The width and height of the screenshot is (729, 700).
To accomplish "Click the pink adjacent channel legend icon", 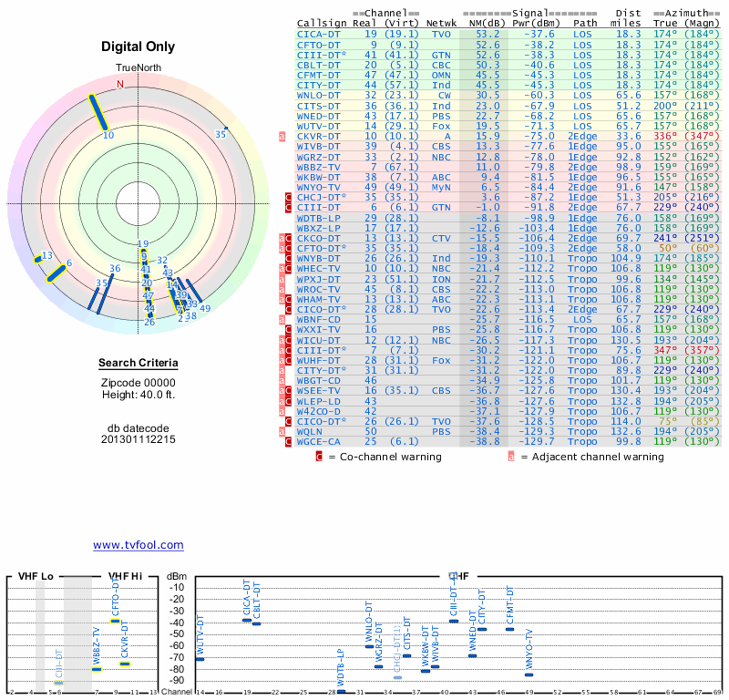I will click(511, 457).
